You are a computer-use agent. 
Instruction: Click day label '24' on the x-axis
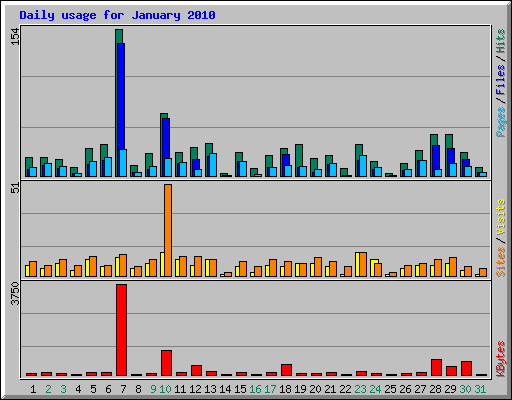coord(375,389)
